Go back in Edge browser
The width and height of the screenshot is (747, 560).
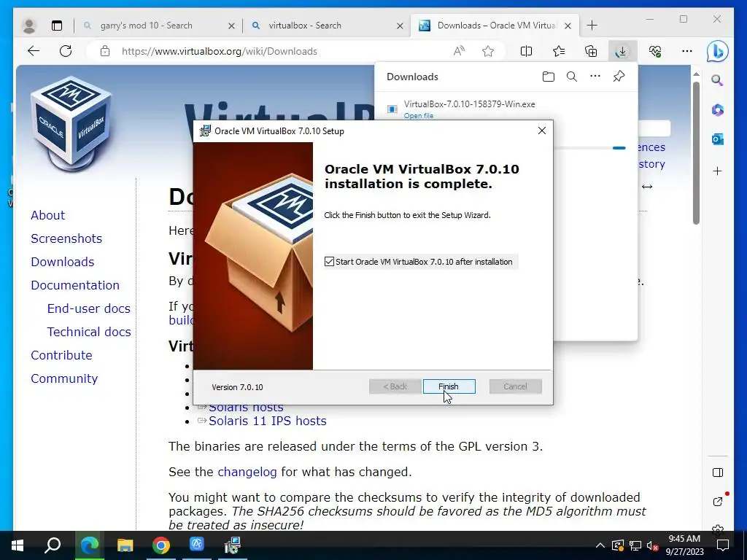(34, 51)
